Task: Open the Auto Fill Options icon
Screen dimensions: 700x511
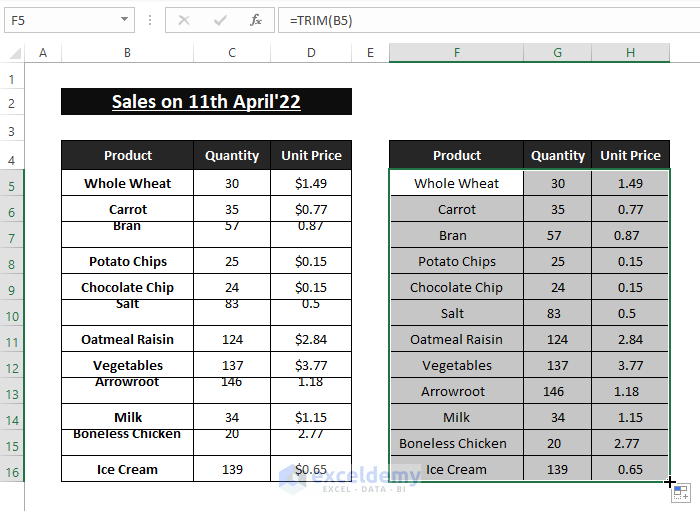Action: [680, 492]
